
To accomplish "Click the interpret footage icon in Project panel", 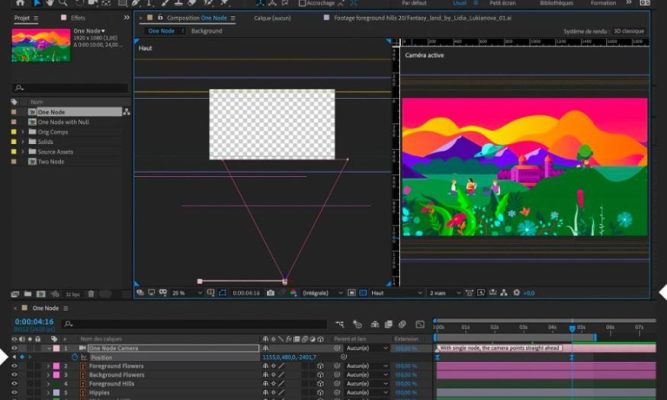I will click(x=15, y=294).
